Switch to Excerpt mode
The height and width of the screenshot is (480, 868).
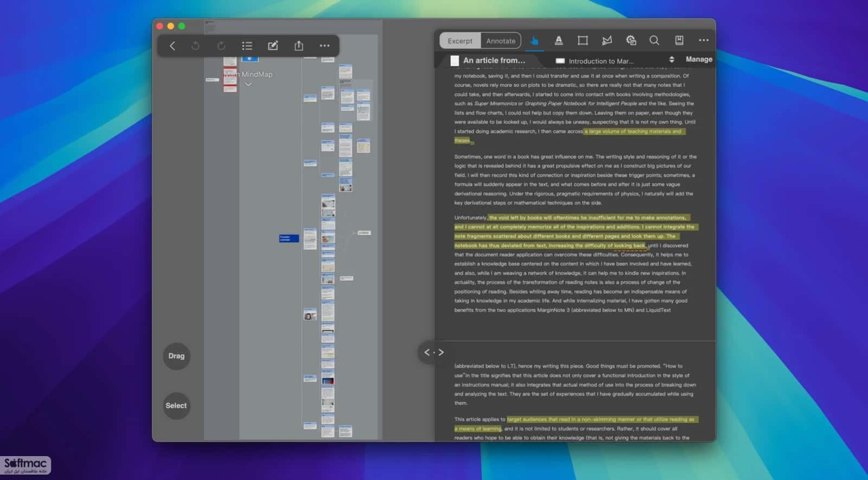(460, 41)
